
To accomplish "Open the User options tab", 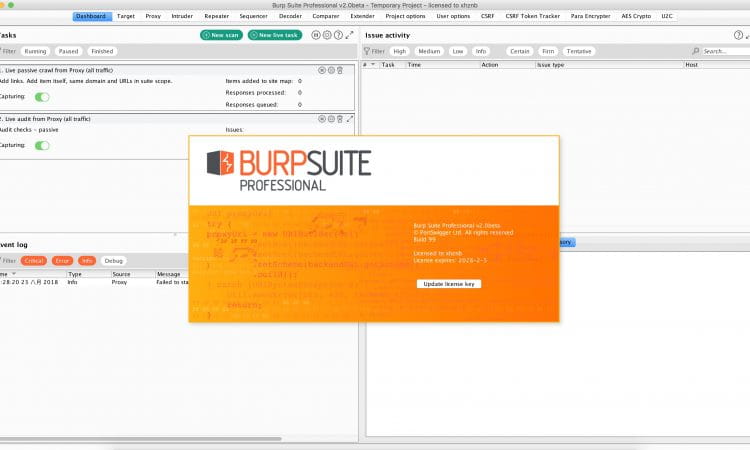I will click(453, 16).
